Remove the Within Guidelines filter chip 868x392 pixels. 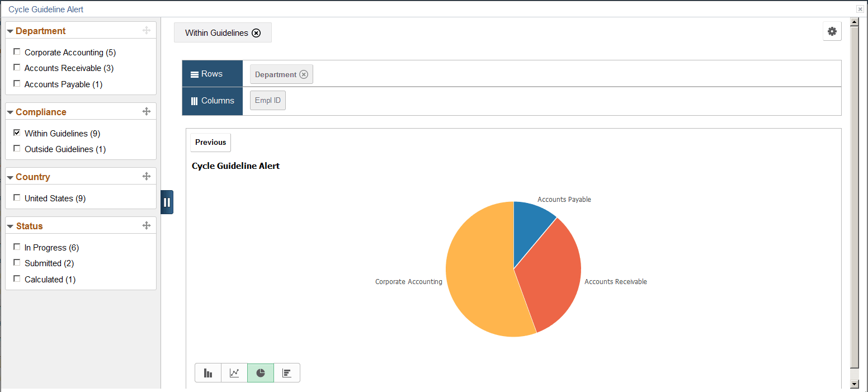coord(256,32)
